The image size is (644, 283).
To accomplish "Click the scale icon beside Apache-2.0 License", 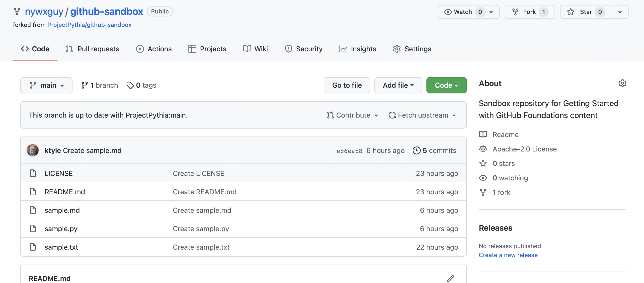I will tap(483, 149).
